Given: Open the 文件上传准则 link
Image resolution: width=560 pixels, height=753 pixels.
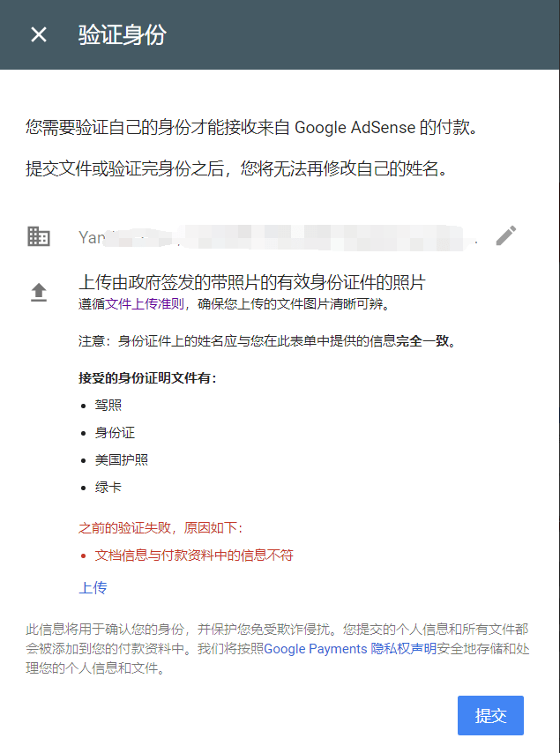Looking at the screenshot, I should click(145, 304).
